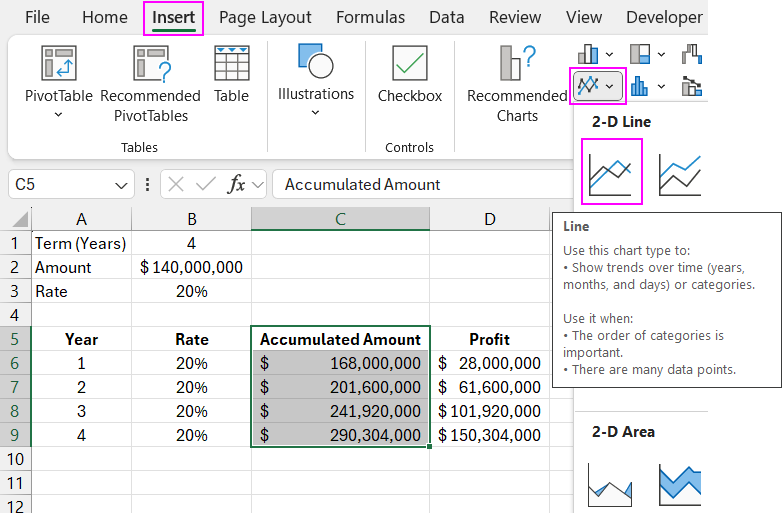Switch to the Formulas tab
Image resolution: width=782 pixels, height=513 pixels.
click(370, 18)
